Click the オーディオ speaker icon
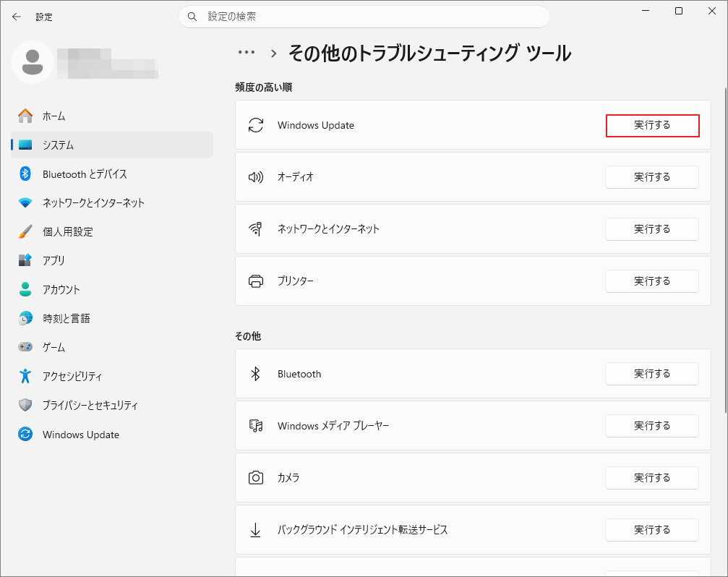This screenshot has width=728, height=577. [x=256, y=177]
